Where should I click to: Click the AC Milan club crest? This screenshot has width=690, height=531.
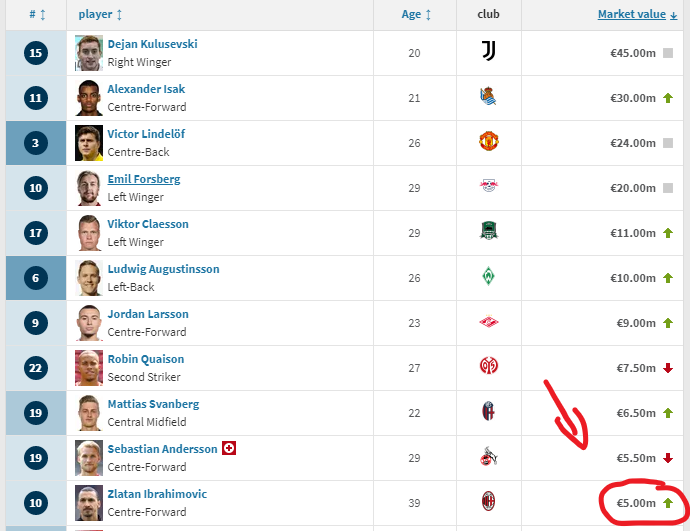488,502
